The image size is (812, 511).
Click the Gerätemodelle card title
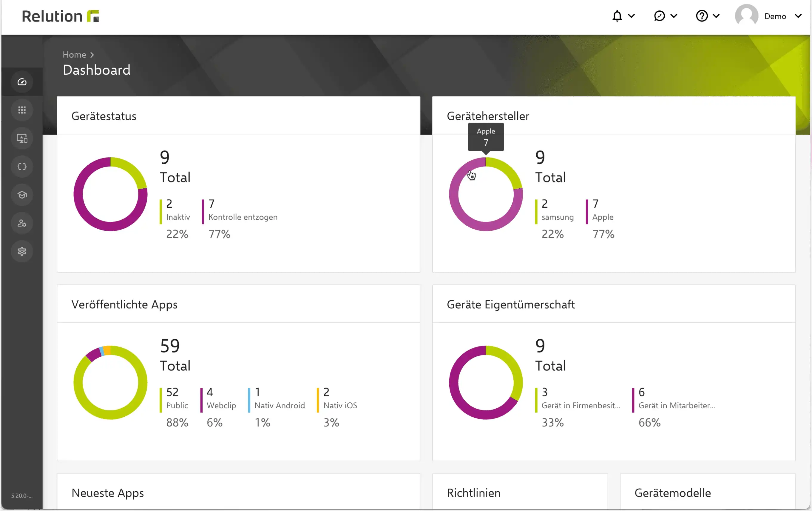coord(673,493)
